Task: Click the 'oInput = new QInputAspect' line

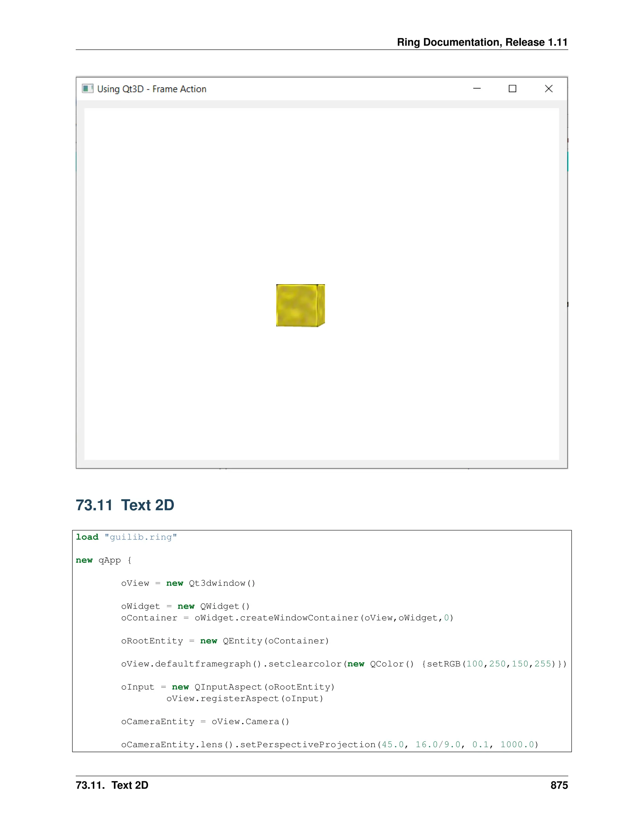Action: (x=227, y=687)
